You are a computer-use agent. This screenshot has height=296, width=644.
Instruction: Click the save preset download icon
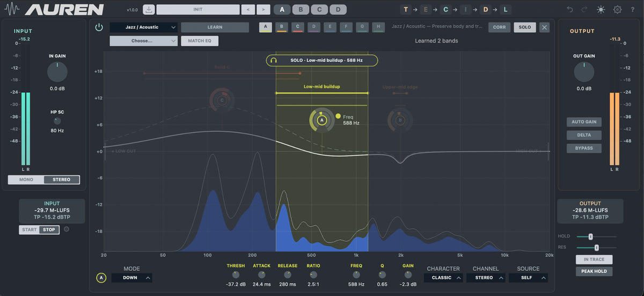[149, 10]
